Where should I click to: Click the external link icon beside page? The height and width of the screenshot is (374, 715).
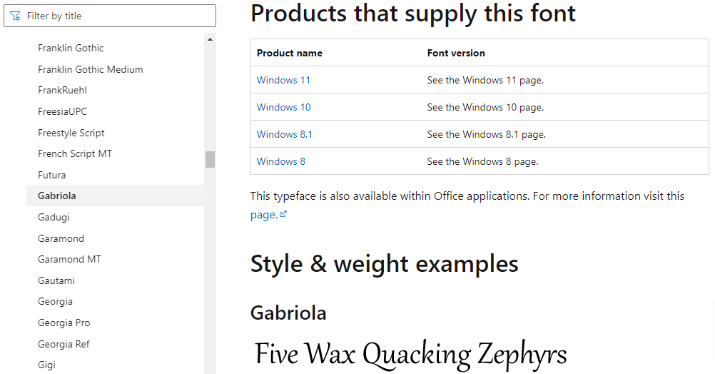click(283, 214)
